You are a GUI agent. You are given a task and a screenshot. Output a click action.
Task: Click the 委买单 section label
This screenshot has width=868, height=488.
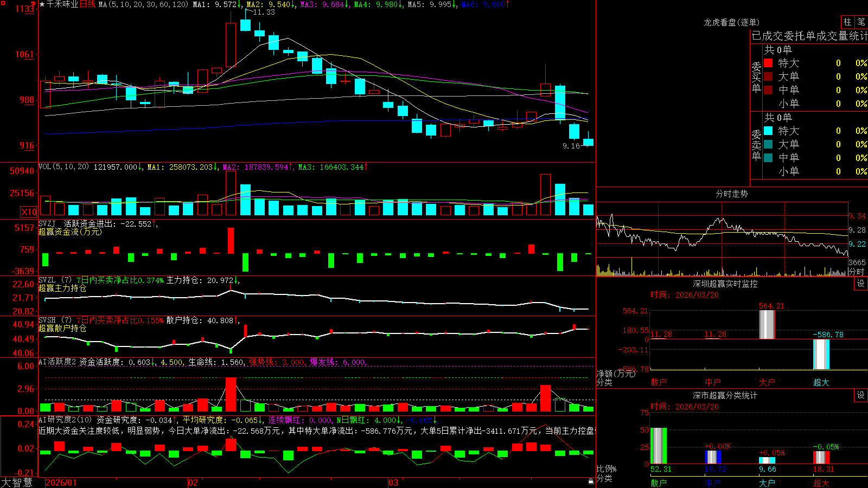756,78
